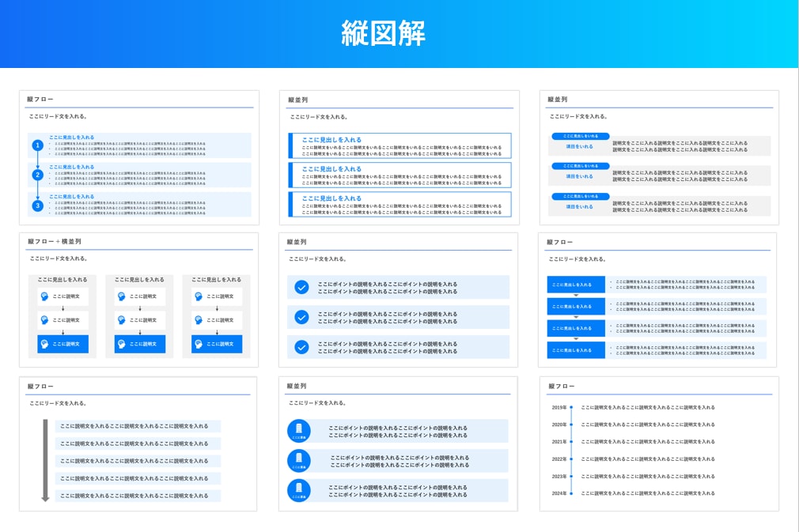Screen dimensions: 799x532
Task: Click the bottom blue building circle icon
Action: [299, 490]
